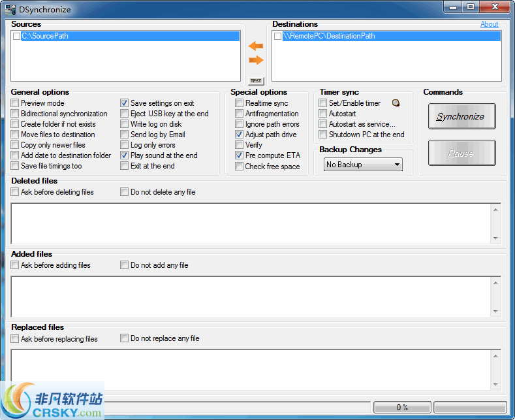The width and height of the screenshot is (515, 420).
Task: Select the \\RemotePC\DestinationPath entry
Action: tap(392, 36)
